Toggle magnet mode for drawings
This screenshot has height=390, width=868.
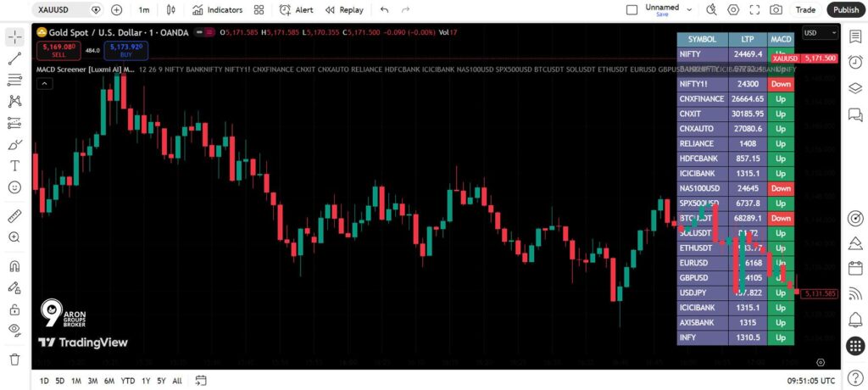[x=15, y=266]
